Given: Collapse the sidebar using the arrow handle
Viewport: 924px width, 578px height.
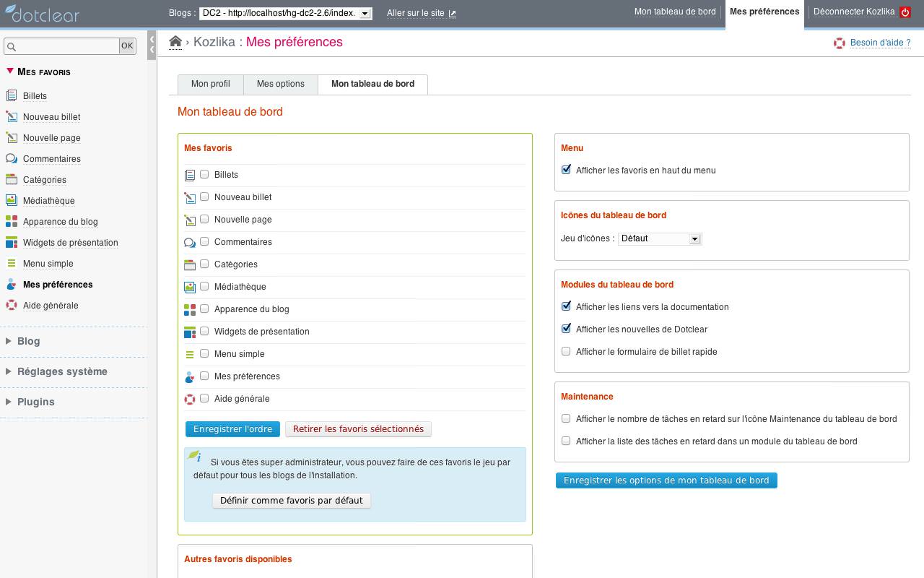Looking at the screenshot, I should click(152, 45).
